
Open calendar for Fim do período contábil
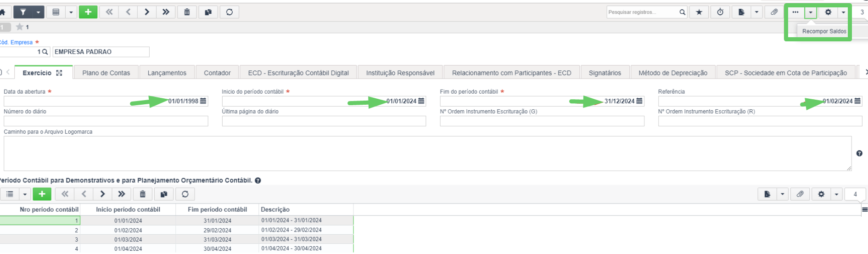[639, 101]
